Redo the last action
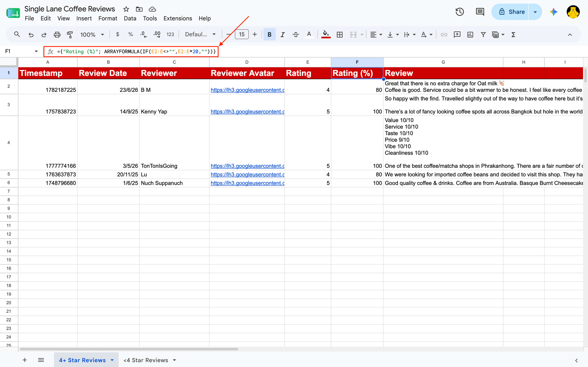 pyautogui.click(x=44, y=35)
